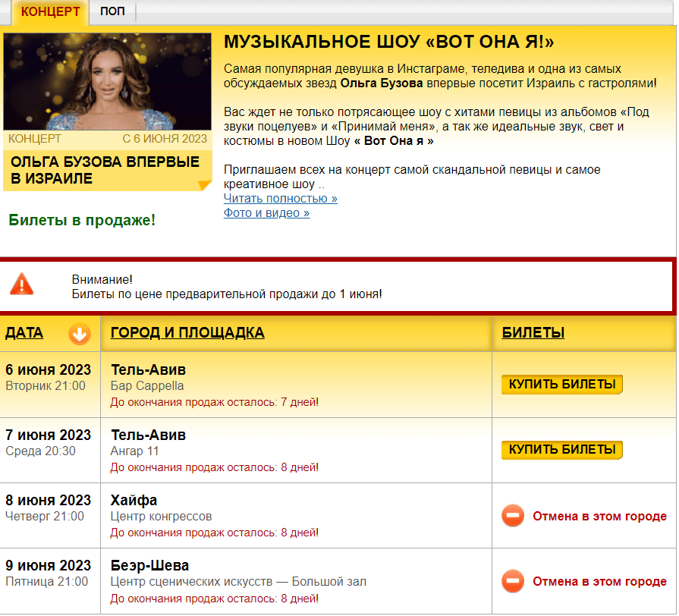Click the БИЛЕТЫ column header
The height and width of the screenshot is (616, 679).
point(533,333)
